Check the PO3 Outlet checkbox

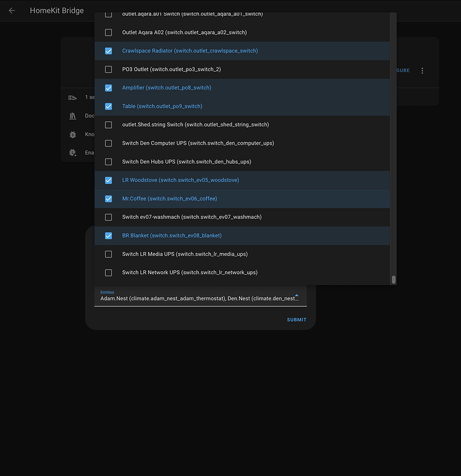click(x=108, y=70)
